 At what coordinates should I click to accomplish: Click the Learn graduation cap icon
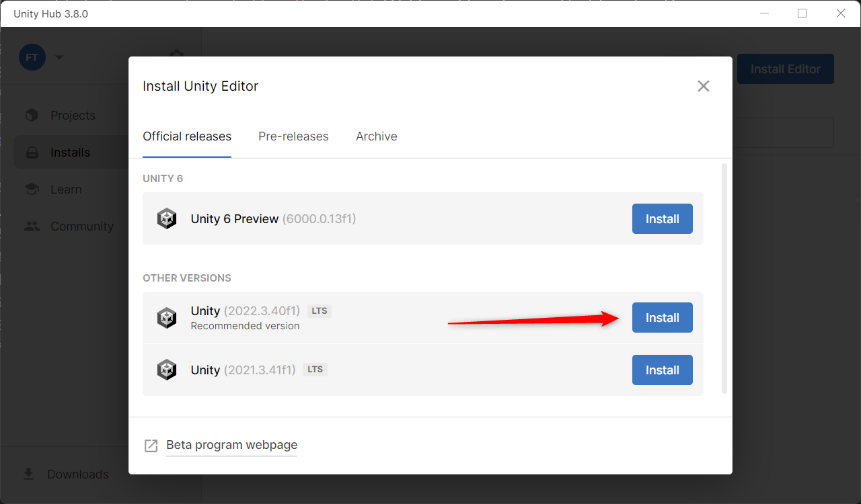tap(32, 190)
